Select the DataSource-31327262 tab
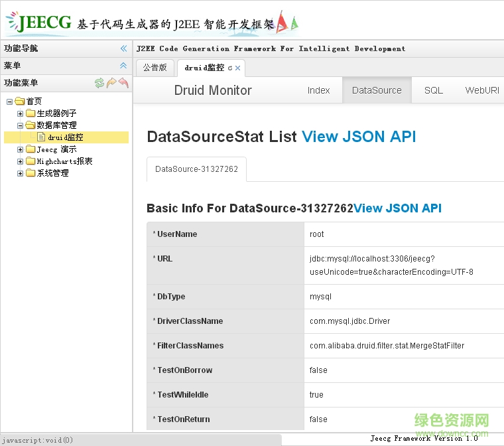This screenshot has width=504, height=446. 196,169
